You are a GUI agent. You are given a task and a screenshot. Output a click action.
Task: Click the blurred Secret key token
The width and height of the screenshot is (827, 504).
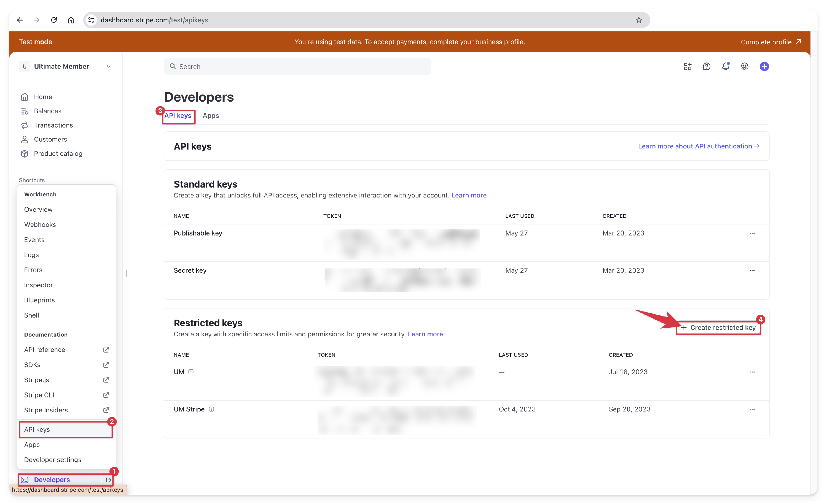coord(402,280)
